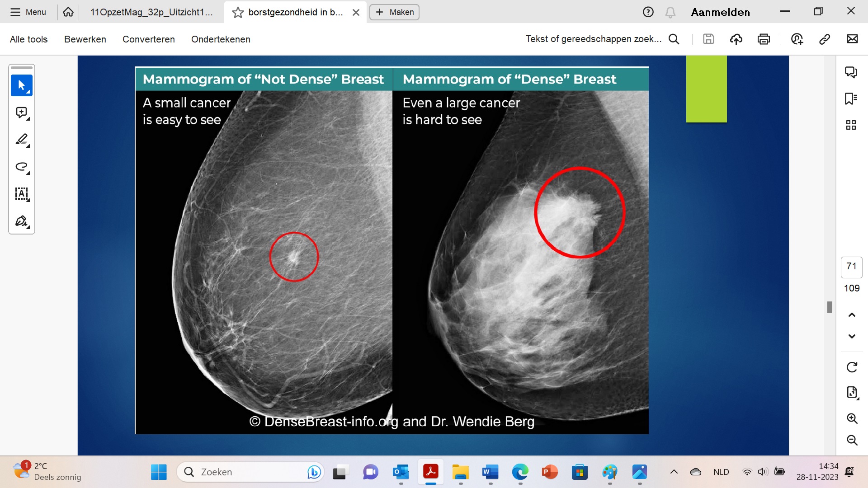Go to next page with down chevron

click(x=852, y=336)
